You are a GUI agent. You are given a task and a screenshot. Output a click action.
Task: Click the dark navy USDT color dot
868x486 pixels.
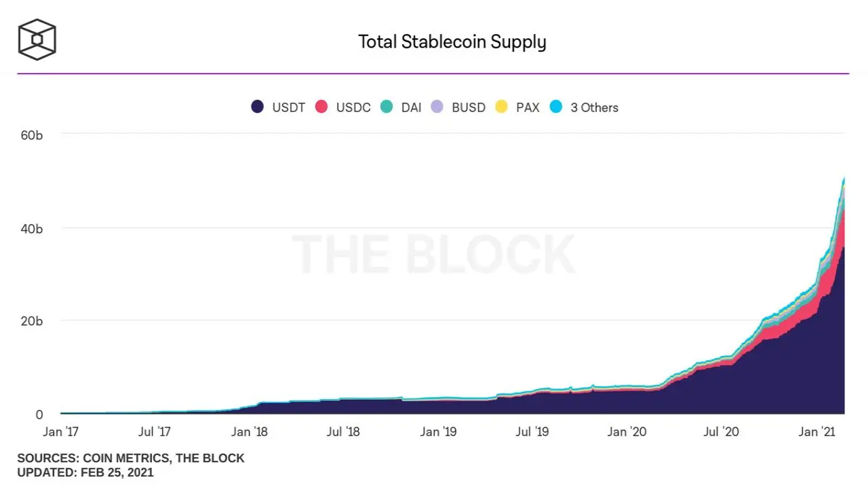click(x=257, y=107)
